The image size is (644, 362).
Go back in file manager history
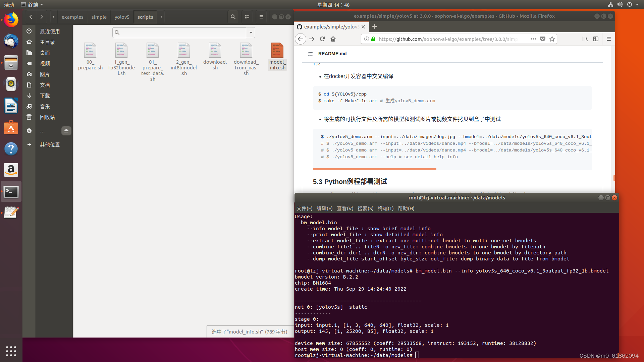point(31,17)
